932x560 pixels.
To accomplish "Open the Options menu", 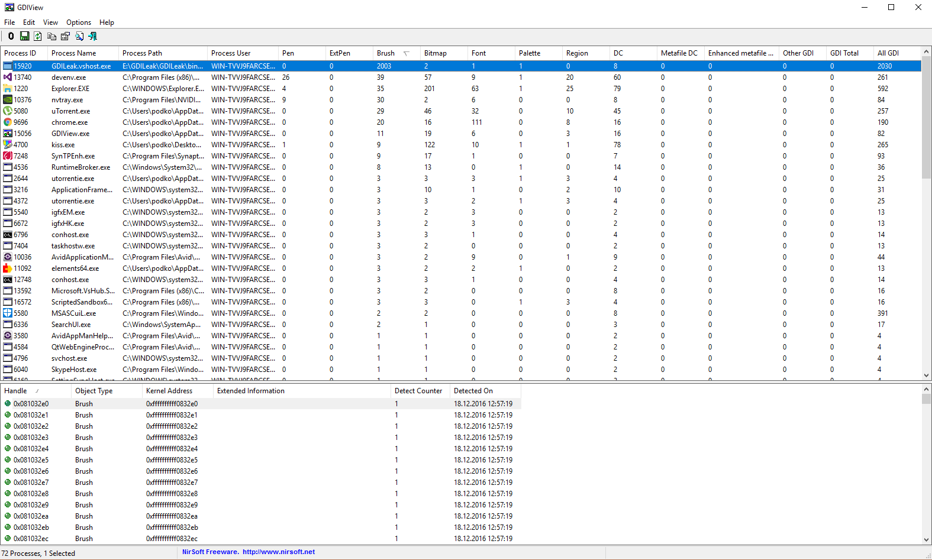I will (79, 22).
